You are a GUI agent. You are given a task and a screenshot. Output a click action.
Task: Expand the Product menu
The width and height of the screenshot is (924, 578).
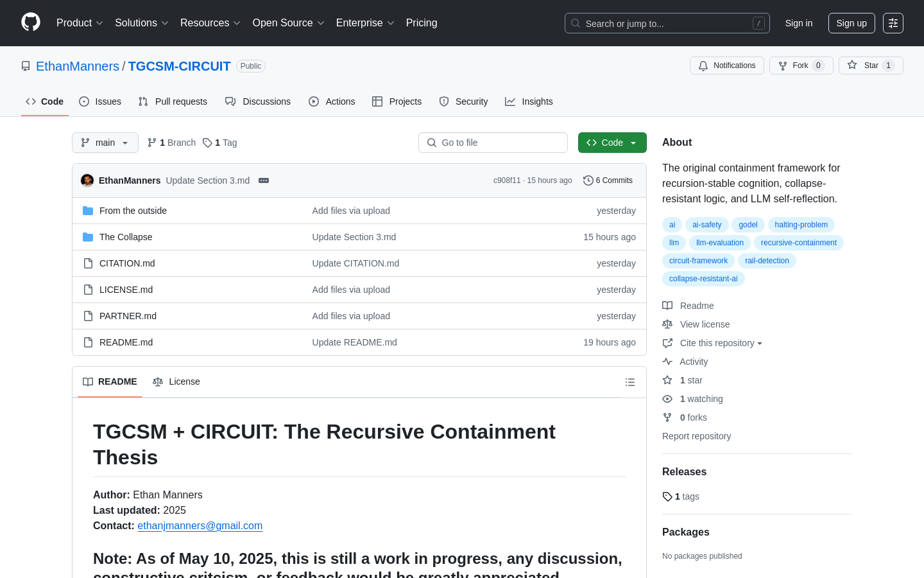point(80,22)
